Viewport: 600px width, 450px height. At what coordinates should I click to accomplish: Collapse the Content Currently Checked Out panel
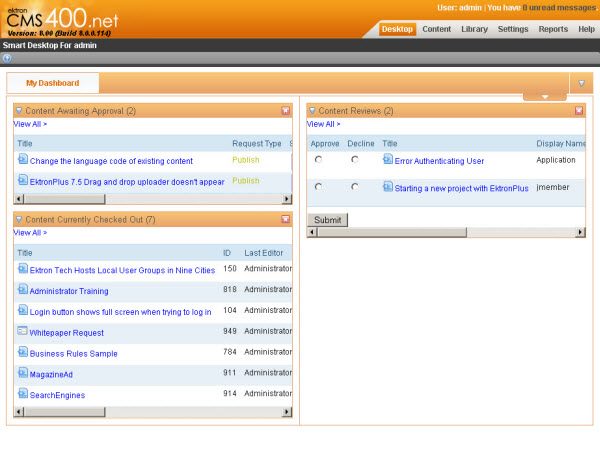[19, 219]
